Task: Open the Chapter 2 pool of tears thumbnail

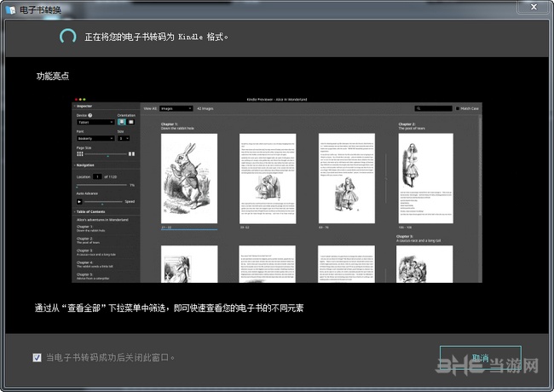Action: pos(426,178)
